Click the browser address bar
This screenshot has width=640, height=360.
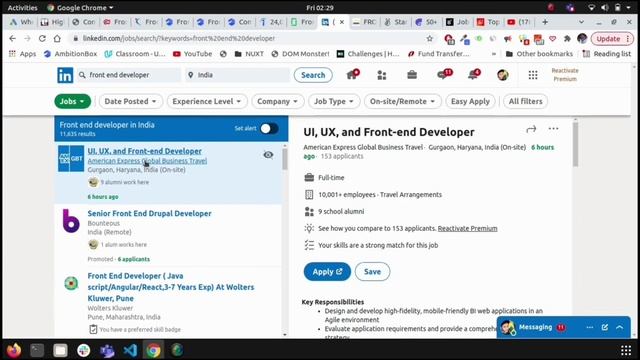point(249,38)
